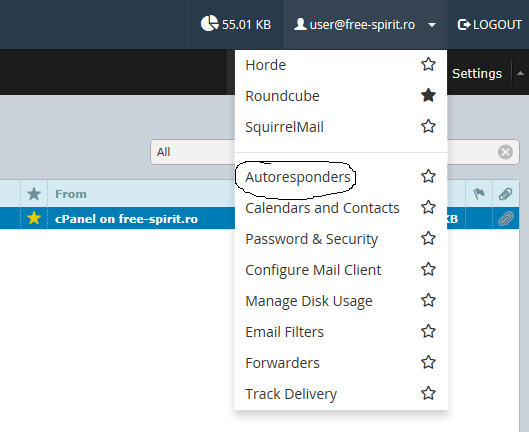The image size is (529, 432).
Task: Sort messages by star column header
Action: click(x=34, y=194)
